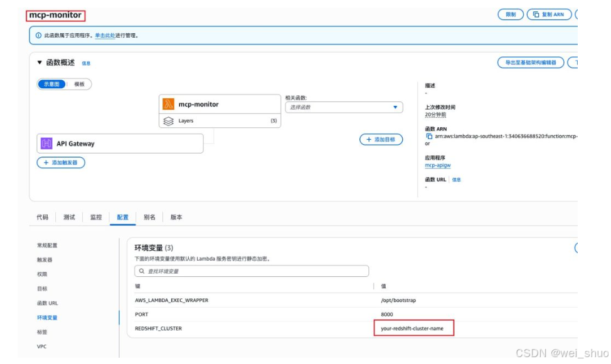Switch to the 配置 tab
This screenshot has height=364, width=611.
tap(123, 217)
